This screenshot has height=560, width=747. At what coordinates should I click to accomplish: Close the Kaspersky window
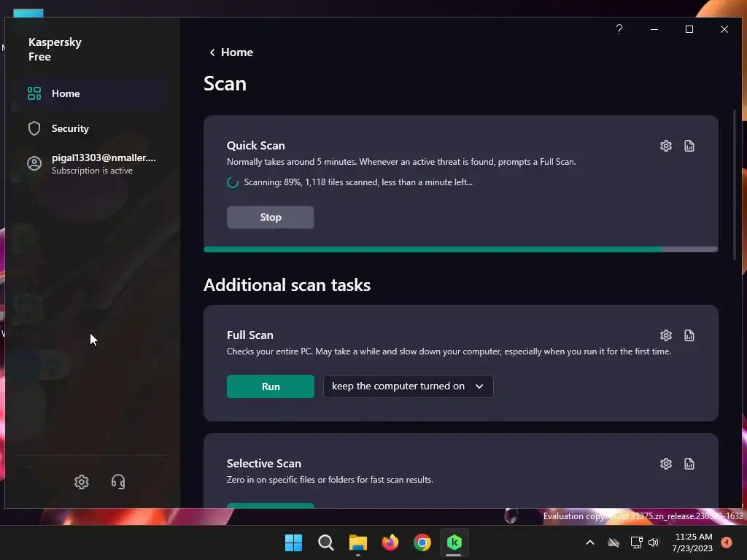coord(724,29)
